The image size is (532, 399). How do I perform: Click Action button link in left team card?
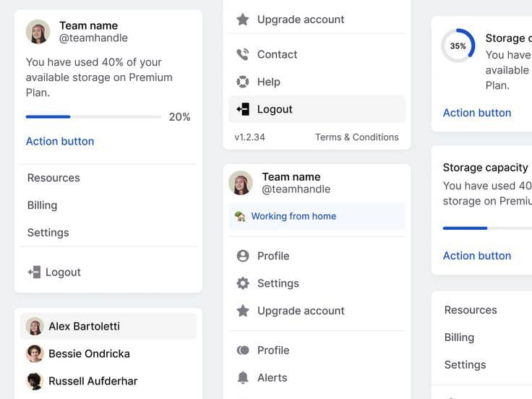pyautogui.click(x=60, y=141)
